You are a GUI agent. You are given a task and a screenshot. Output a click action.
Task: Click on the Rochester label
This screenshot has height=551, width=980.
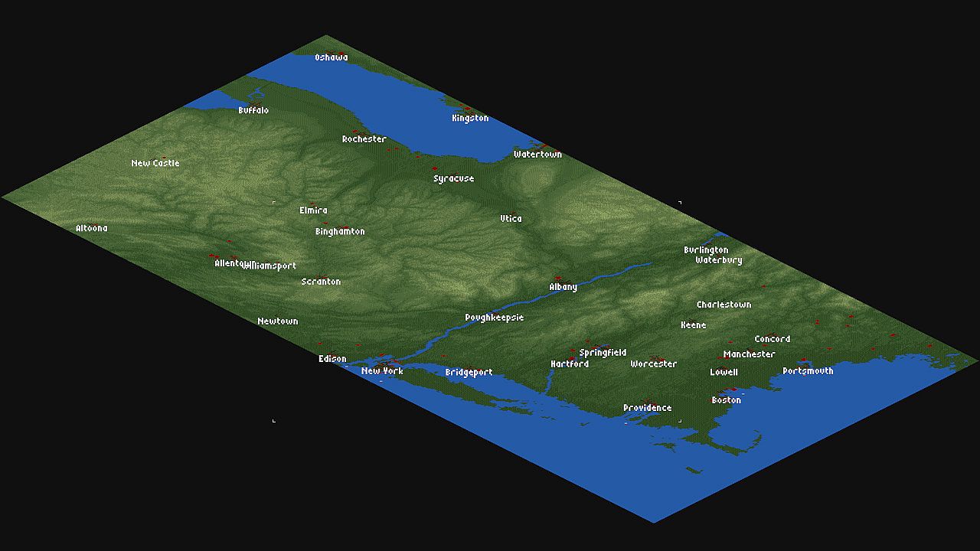(x=364, y=139)
